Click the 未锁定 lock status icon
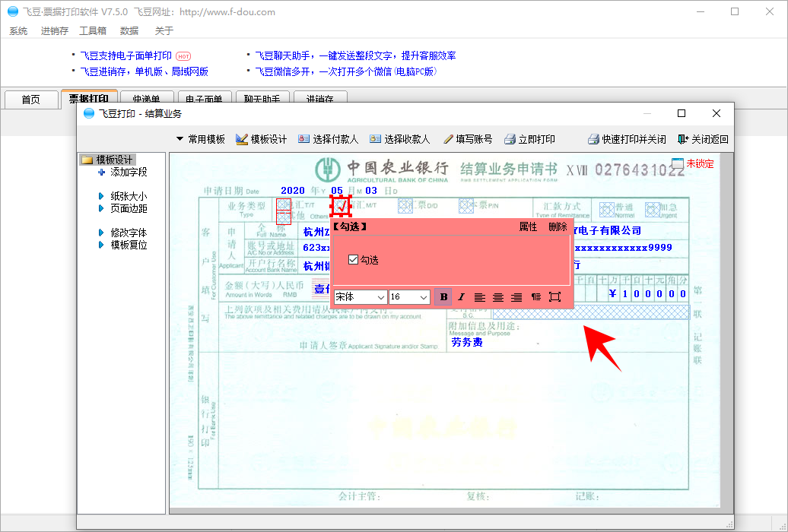 (678, 163)
